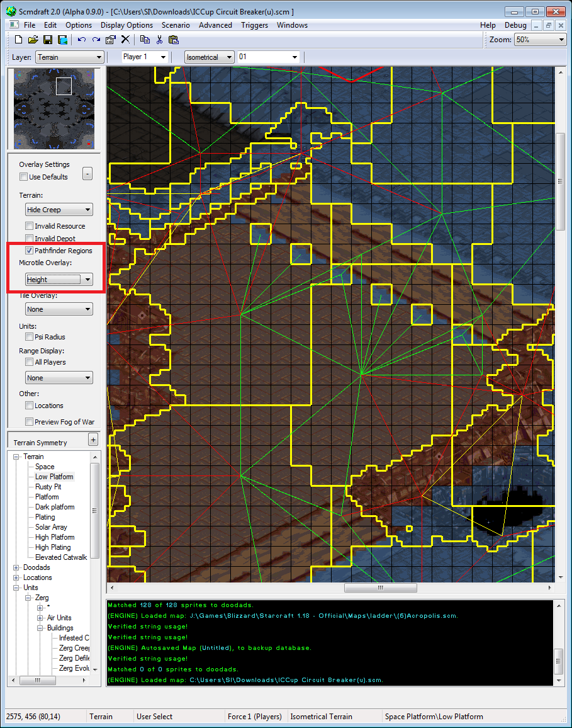Screen dimensions: 572x728
Task: Click the Open Map folder icon
Action: pyautogui.click(x=33, y=40)
